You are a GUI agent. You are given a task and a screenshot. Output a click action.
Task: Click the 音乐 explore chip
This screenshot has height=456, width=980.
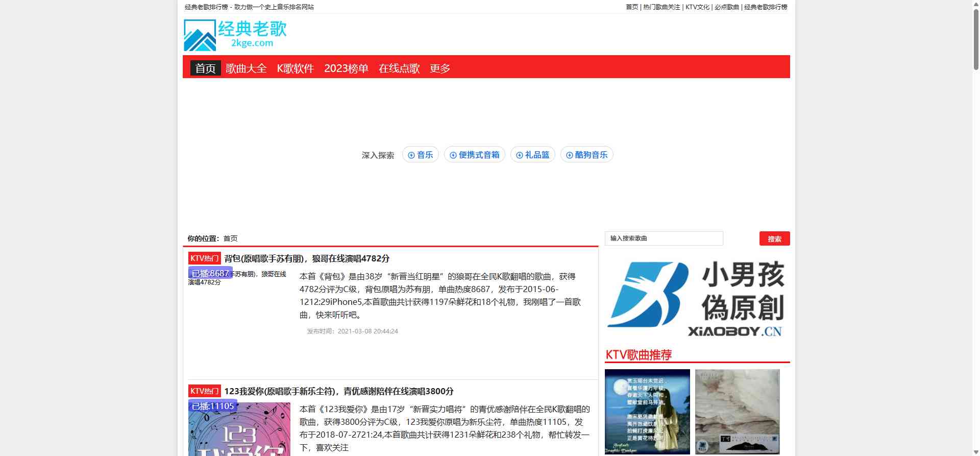pyautogui.click(x=420, y=155)
